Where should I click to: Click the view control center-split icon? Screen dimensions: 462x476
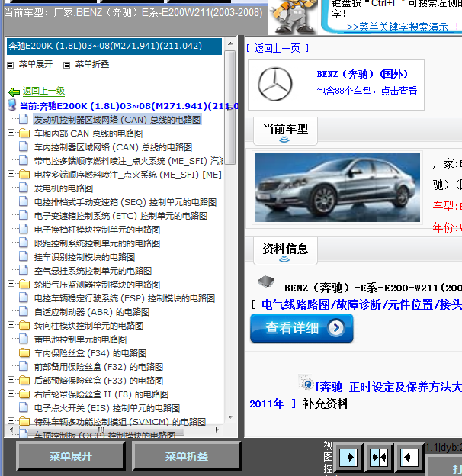click(x=379, y=457)
